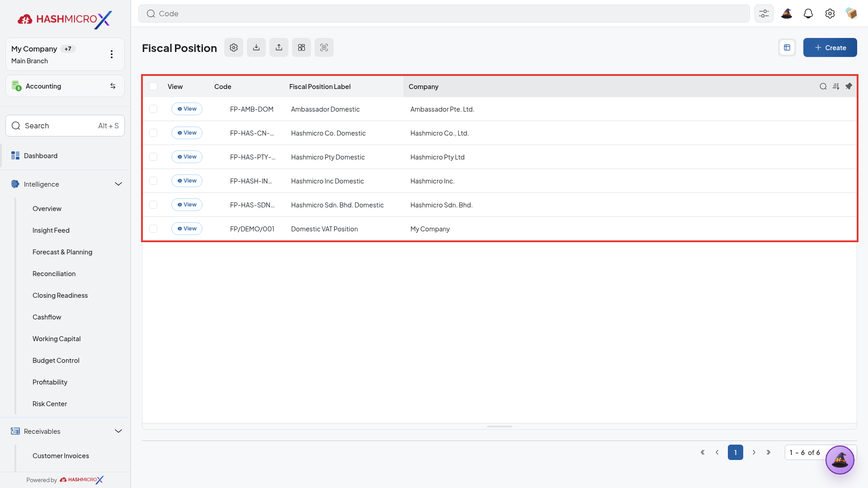Viewport: 868px width, 488px height.
Task: Tick the checkbox for FP-AMB-DOM row
Action: point(153,109)
